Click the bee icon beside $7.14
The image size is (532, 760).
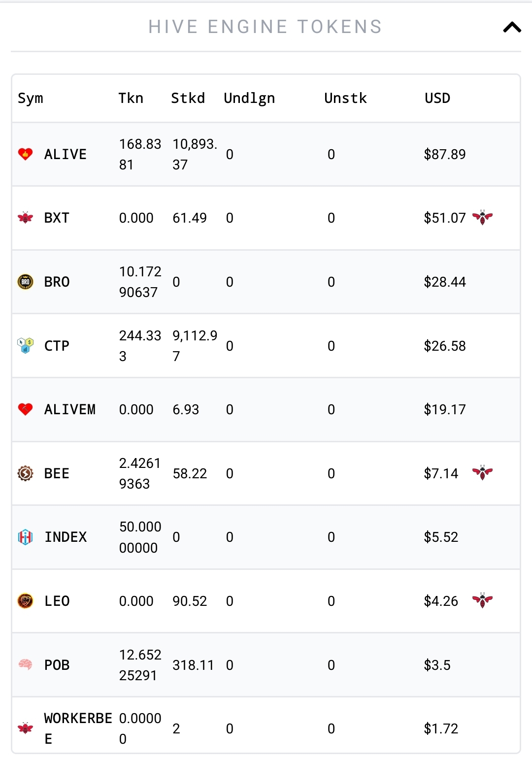point(482,473)
